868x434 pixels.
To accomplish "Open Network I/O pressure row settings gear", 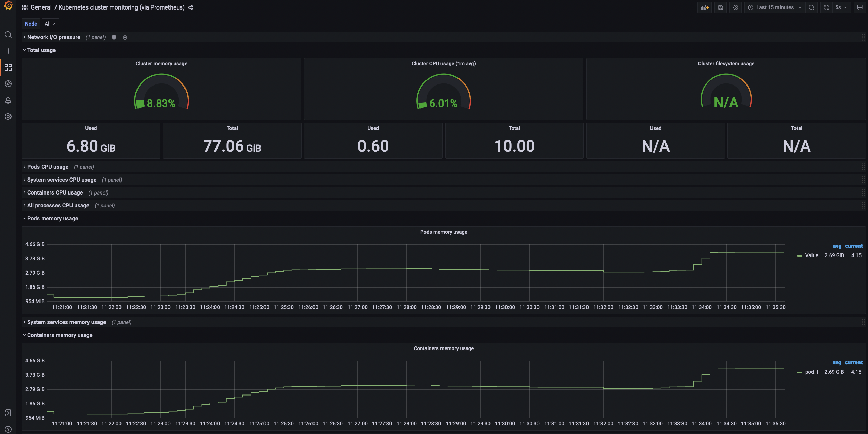I will click(x=114, y=37).
